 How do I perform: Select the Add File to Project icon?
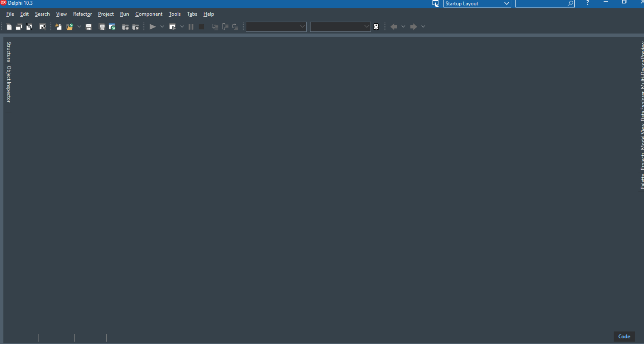pyautogui.click(x=125, y=27)
